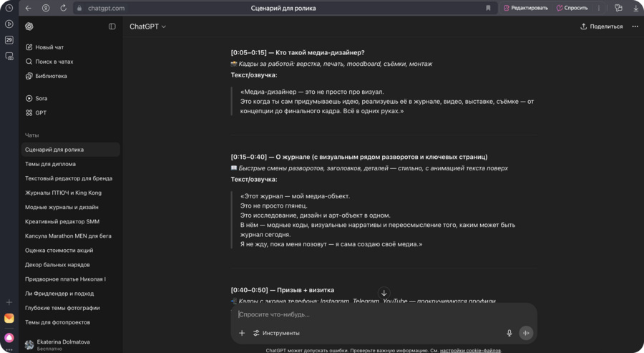Launch voice mode with waveform button
Viewport: 644px width, 353px height.
pos(526,333)
